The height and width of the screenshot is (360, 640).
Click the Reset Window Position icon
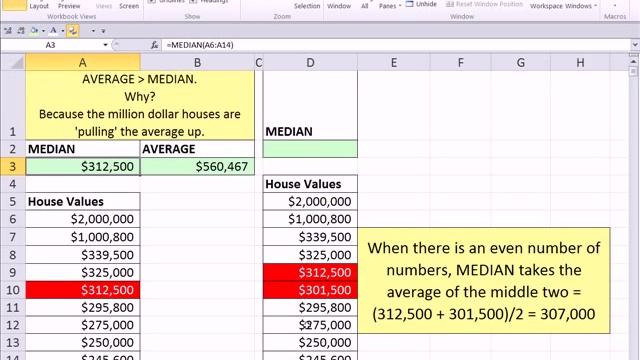point(449,4)
